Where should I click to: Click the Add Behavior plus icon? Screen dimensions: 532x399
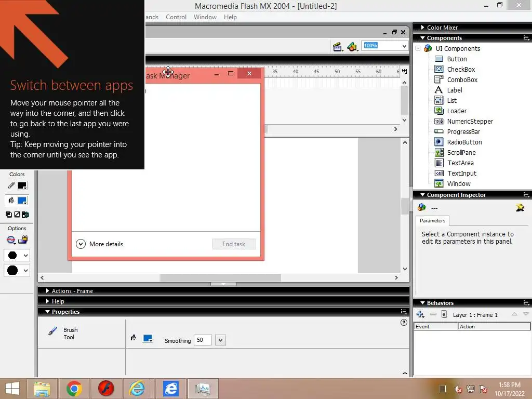coord(420,314)
